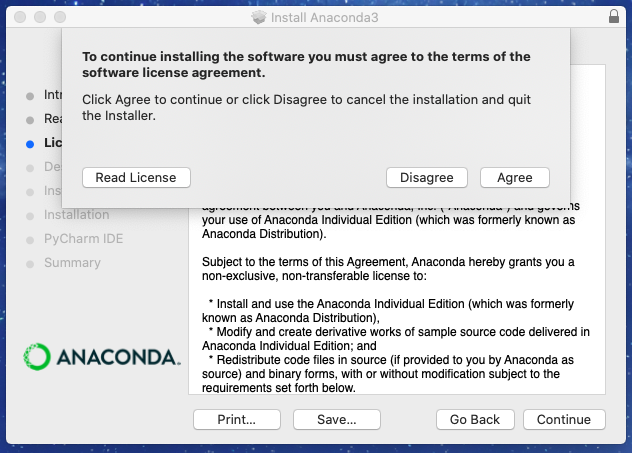The image size is (632, 453).
Task: Go Back to the previous step
Action: click(x=475, y=420)
